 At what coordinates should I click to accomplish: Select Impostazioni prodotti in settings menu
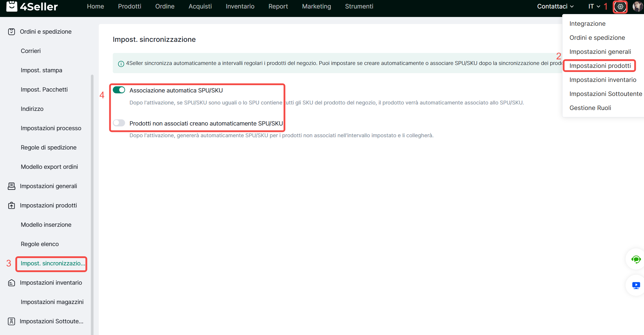600,66
